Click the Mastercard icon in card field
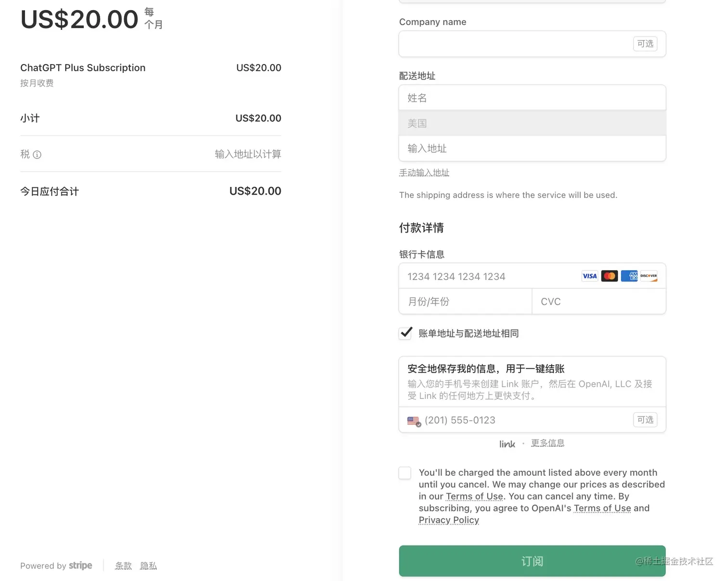The height and width of the screenshot is (581, 728). (x=609, y=276)
